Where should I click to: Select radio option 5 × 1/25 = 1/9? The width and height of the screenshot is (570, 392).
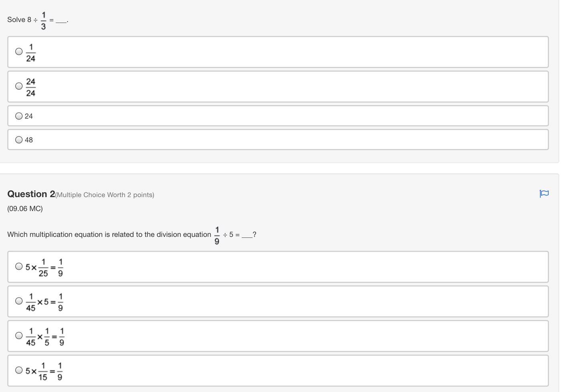[19, 266]
